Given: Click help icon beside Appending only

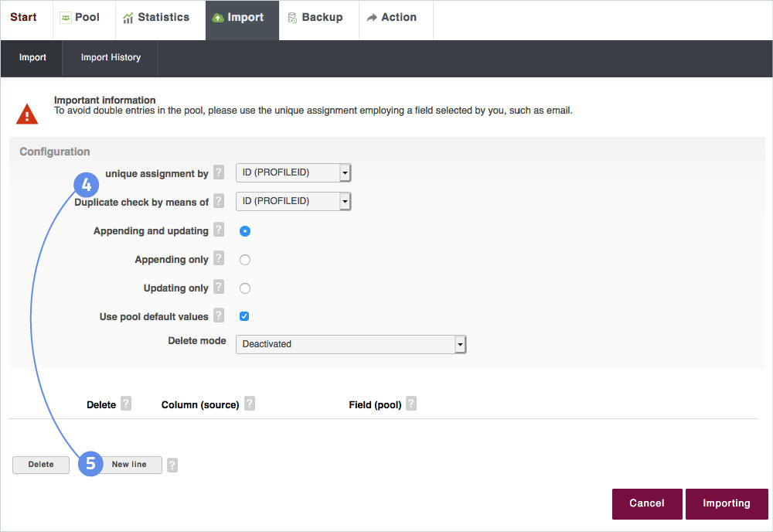Looking at the screenshot, I should tap(219, 259).
